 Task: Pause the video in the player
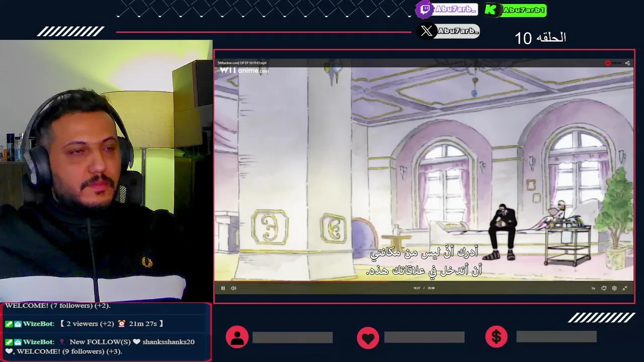pos(223,288)
